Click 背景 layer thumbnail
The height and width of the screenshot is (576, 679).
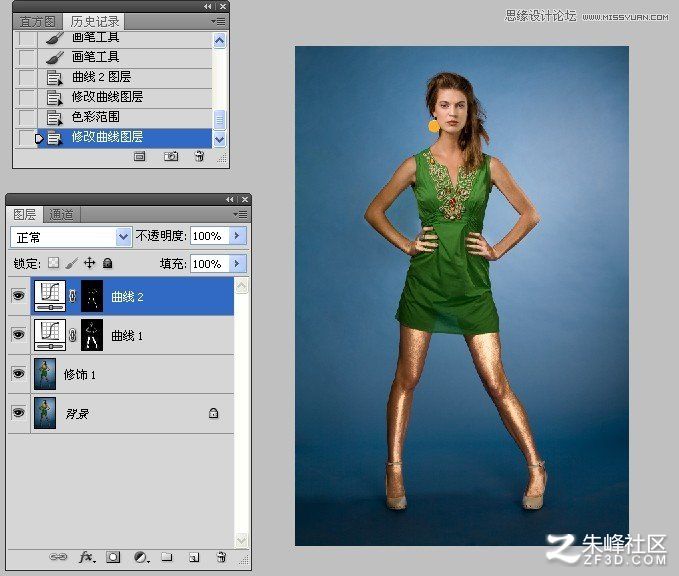45,413
